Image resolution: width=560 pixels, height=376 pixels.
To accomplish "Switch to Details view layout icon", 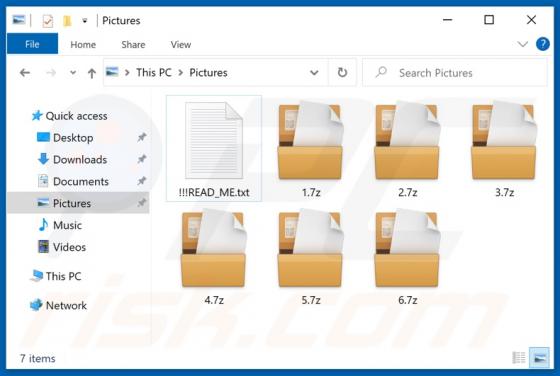I will 519,357.
